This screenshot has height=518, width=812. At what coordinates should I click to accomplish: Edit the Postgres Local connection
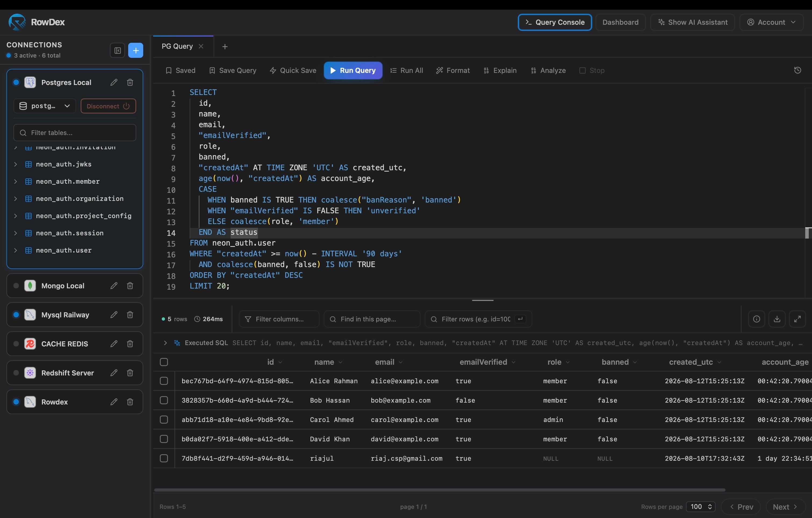(x=114, y=82)
